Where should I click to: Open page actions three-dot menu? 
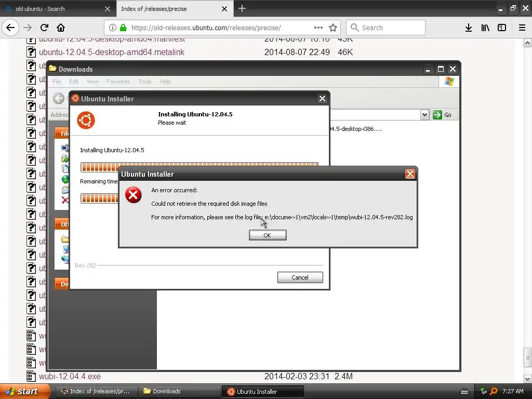(x=318, y=28)
